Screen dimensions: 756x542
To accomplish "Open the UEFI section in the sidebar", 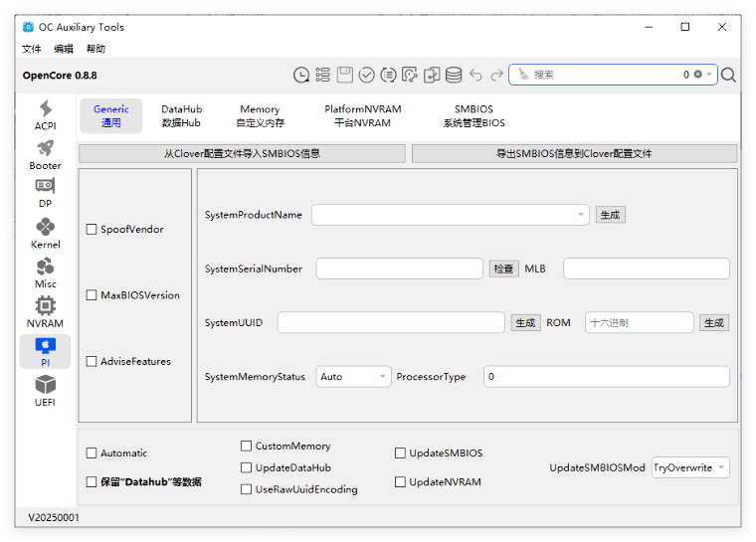I will click(46, 391).
